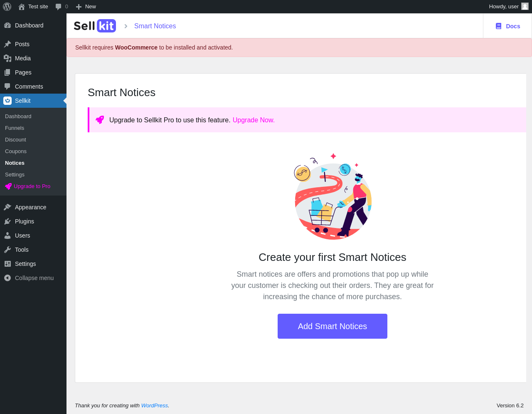This screenshot has height=414, width=532.
Task: Open the New content dropdown
Action: [86, 7]
